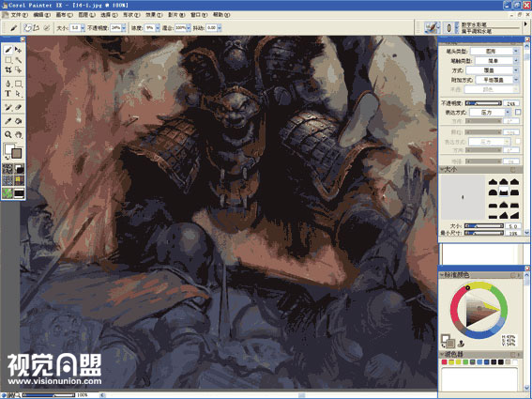The height and width of the screenshot is (399, 532).
Task: Click the size value field showing 5.0
Action: (x=512, y=226)
